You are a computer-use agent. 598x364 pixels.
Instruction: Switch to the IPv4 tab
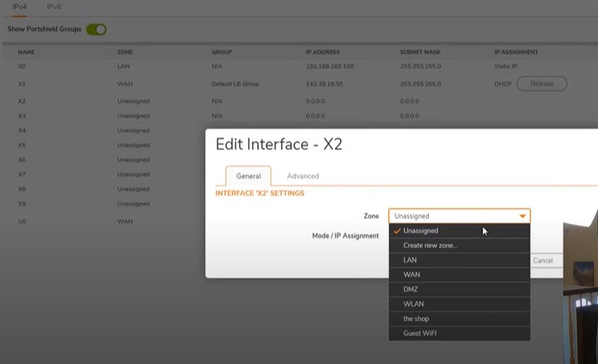tap(17, 6)
